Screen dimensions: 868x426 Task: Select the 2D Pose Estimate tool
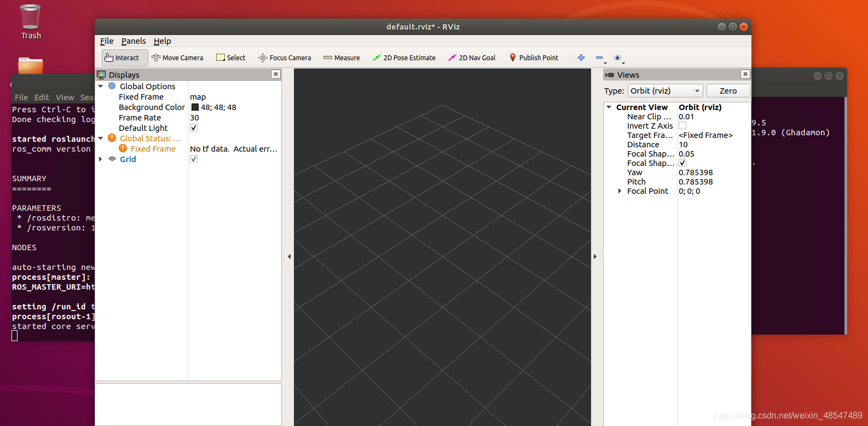[404, 57]
